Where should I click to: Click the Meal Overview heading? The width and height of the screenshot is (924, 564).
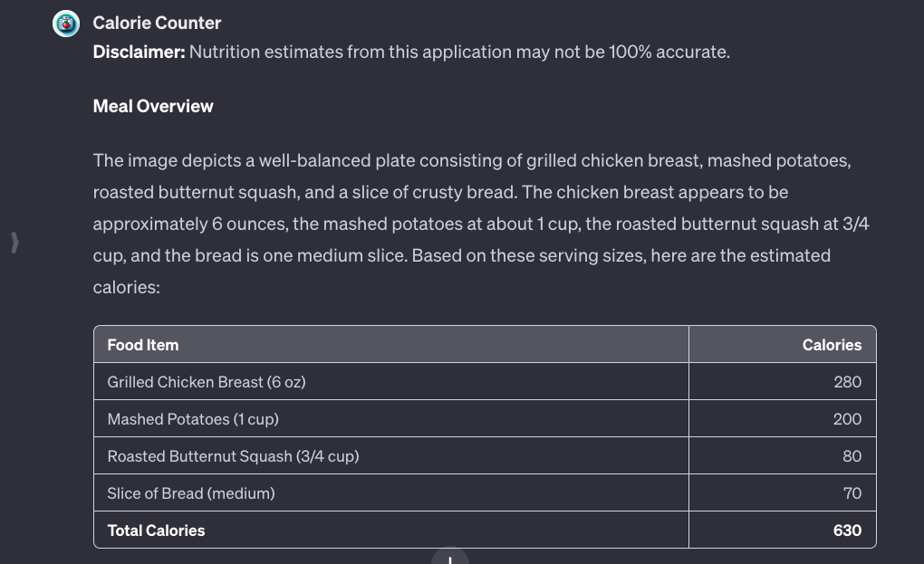tap(153, 106)
